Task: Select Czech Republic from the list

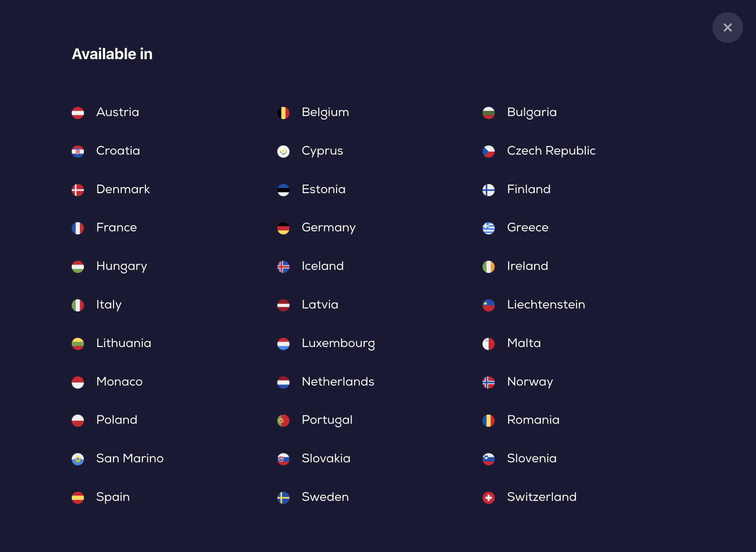Action: coord(551,151)
